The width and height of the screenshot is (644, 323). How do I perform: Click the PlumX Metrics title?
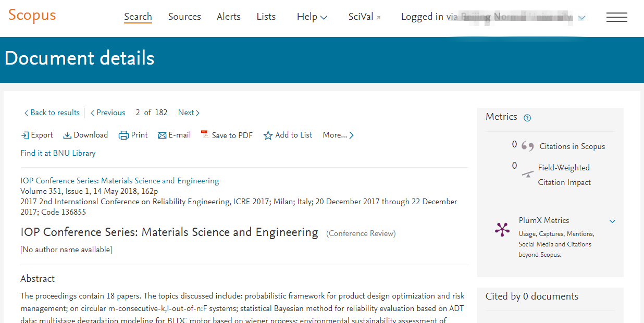coord(544,220)
